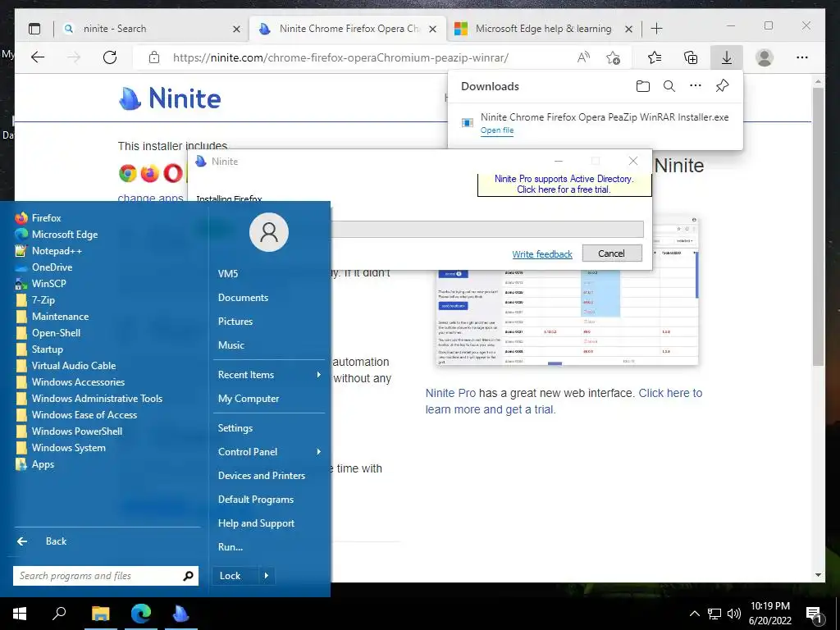Open the Edge Collections icon
Viewport: 840px width, 630px height.
pyautogui.click(x=691, y=57)
